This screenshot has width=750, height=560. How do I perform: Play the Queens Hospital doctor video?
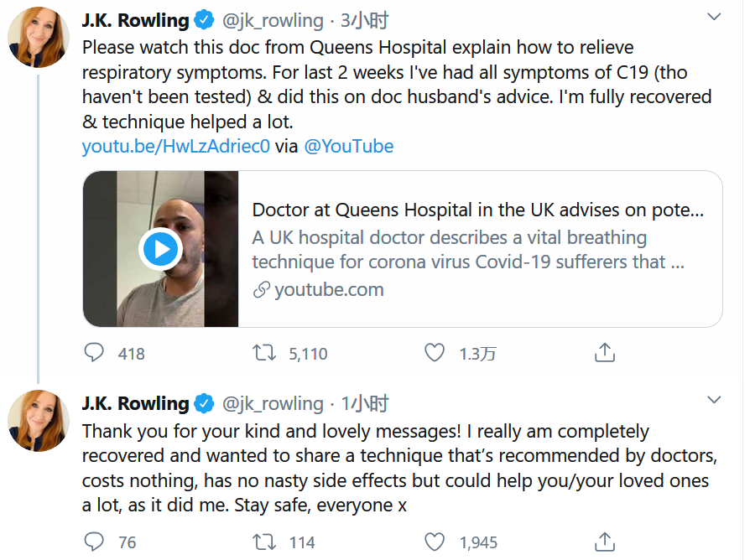click(160, 249)
